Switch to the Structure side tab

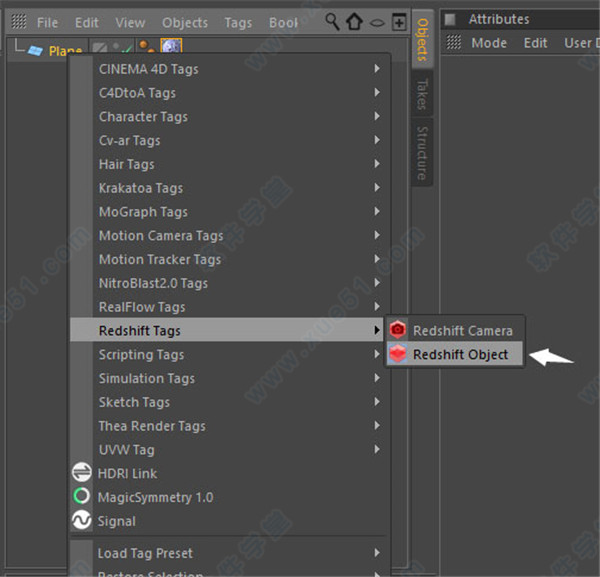click(x=422, y=152)
